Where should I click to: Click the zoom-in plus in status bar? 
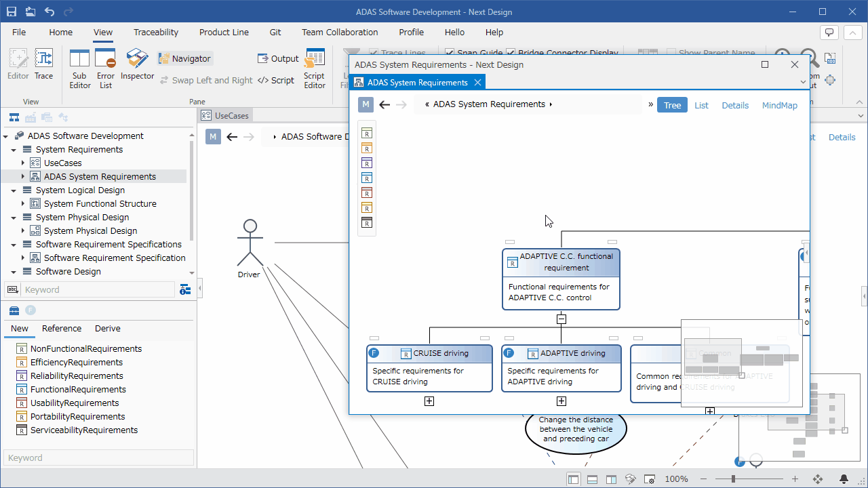coord(795,479)
